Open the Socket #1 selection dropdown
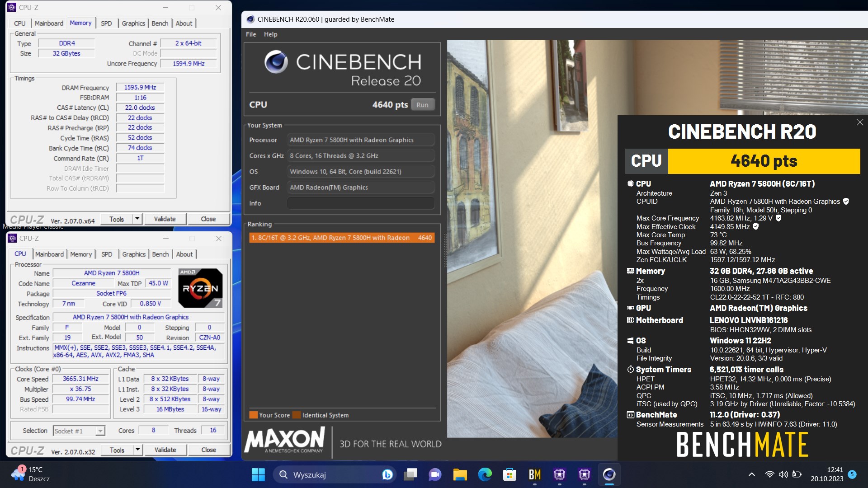 (x=79, y=431)
